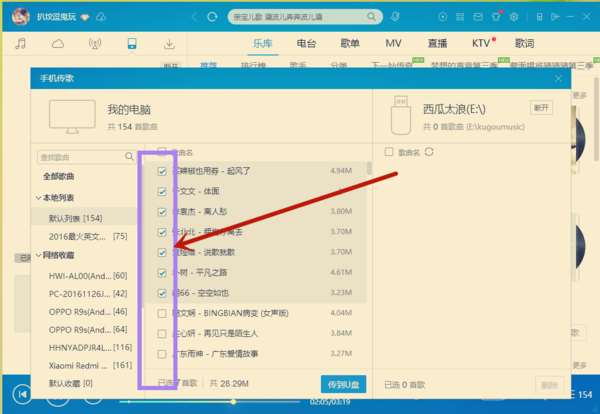Go back with the header back arrow
The width and height of the screenshot is (600, 414).
pyautogui.click(x=194, y=17)
